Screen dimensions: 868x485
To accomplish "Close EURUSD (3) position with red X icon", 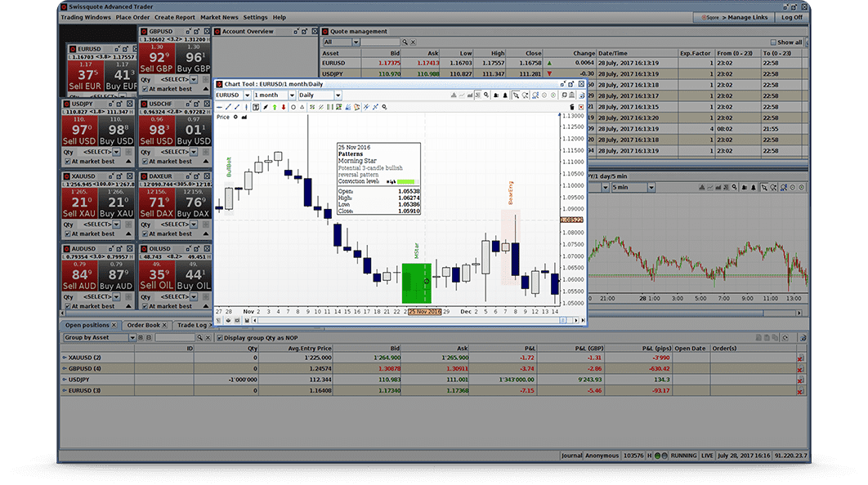I will click(800, 391).
